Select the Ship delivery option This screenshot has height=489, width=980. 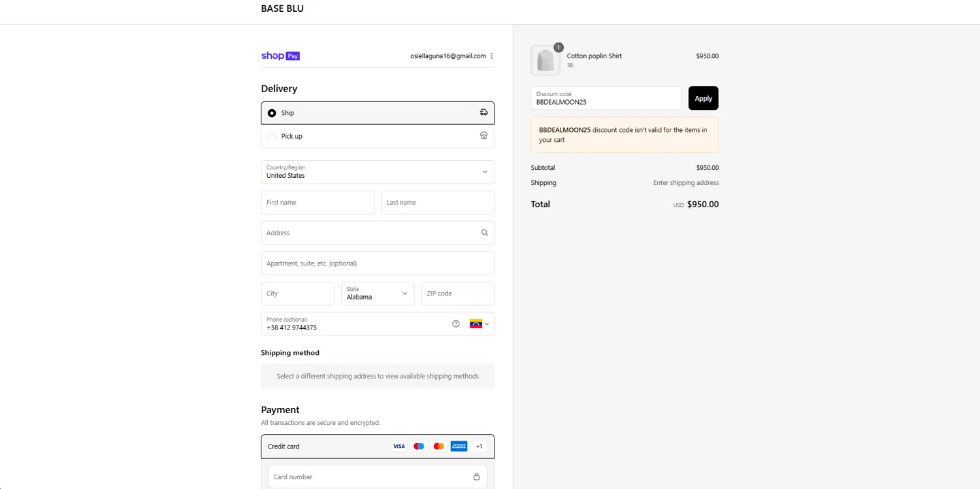pos(378,112)
